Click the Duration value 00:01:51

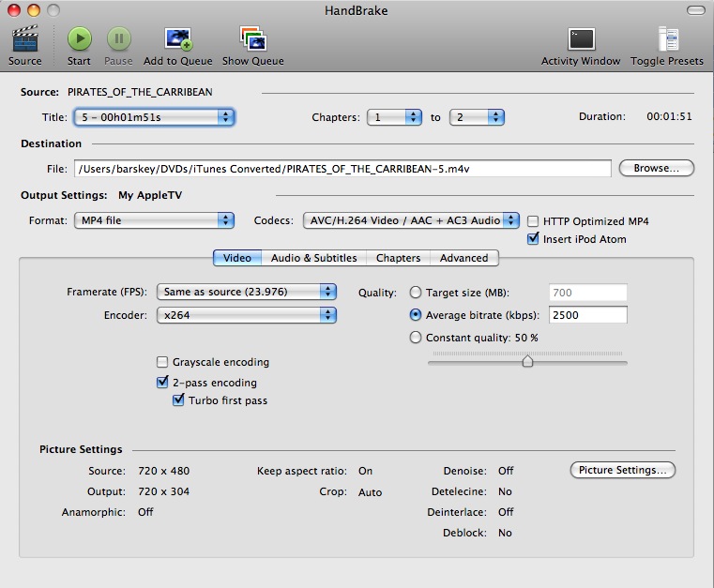point(669,116)
